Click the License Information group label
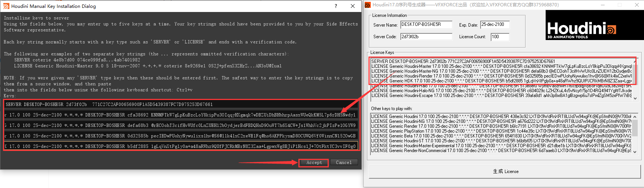The height and width of the screenshot is (188, 644). point(389,15)
